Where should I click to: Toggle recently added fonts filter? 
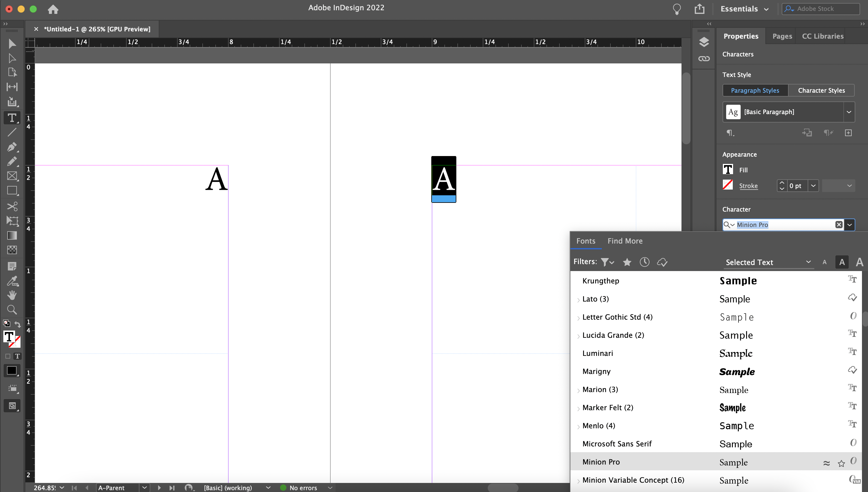[644, 262]
